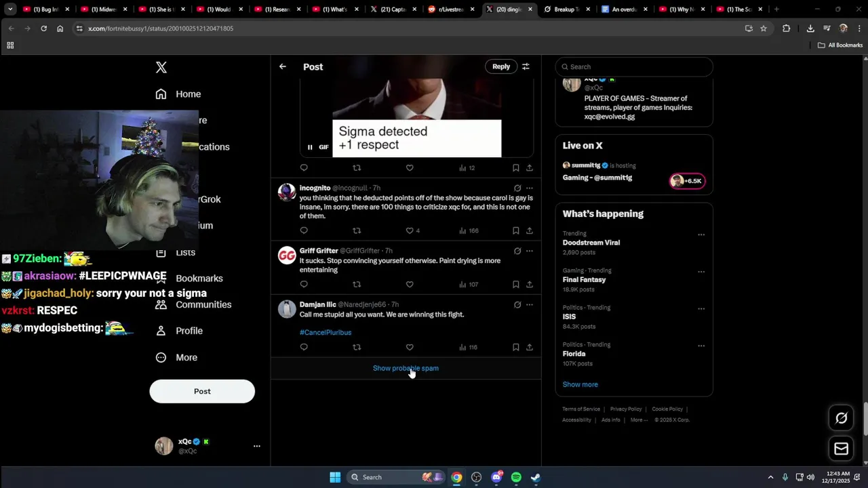Pause the Sigma detected GIF
This screenshot has width=868, height=488.
310,147
